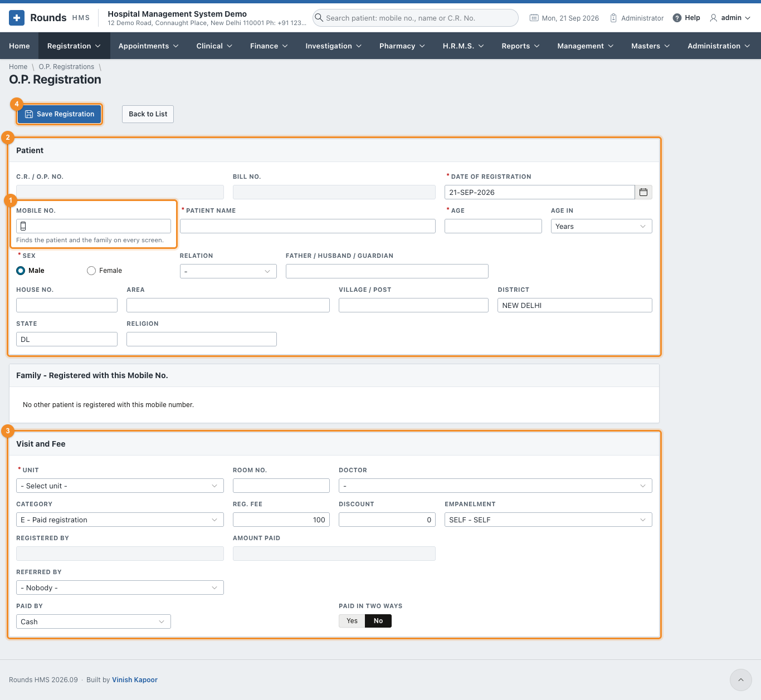Open the Clinical menu

(x=214, y=46)
